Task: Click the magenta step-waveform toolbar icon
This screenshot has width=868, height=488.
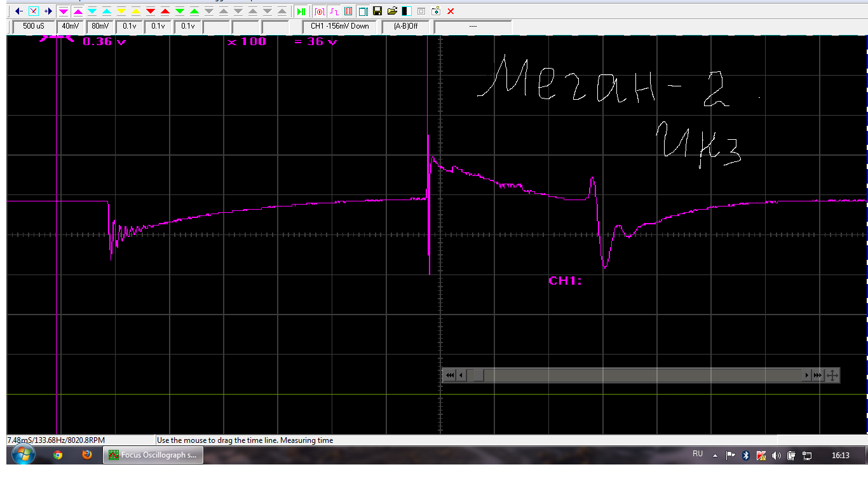Action: pyautogui.click(x=334, y=11)
